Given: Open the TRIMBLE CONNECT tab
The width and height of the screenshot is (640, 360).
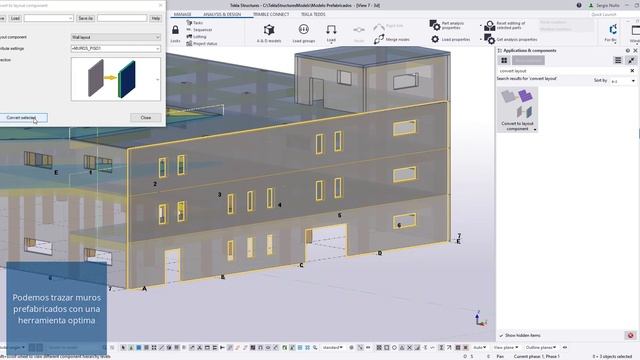Looking at the screenshot, I should point(271,14).
